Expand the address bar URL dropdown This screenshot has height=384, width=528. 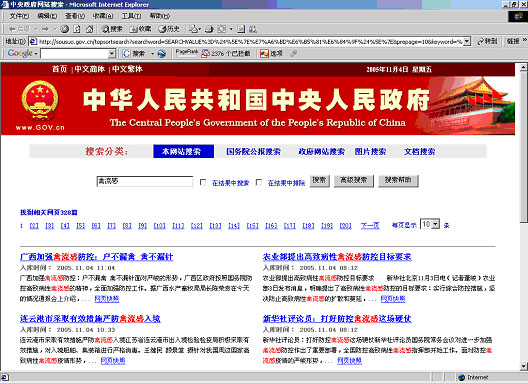point(466,41)
